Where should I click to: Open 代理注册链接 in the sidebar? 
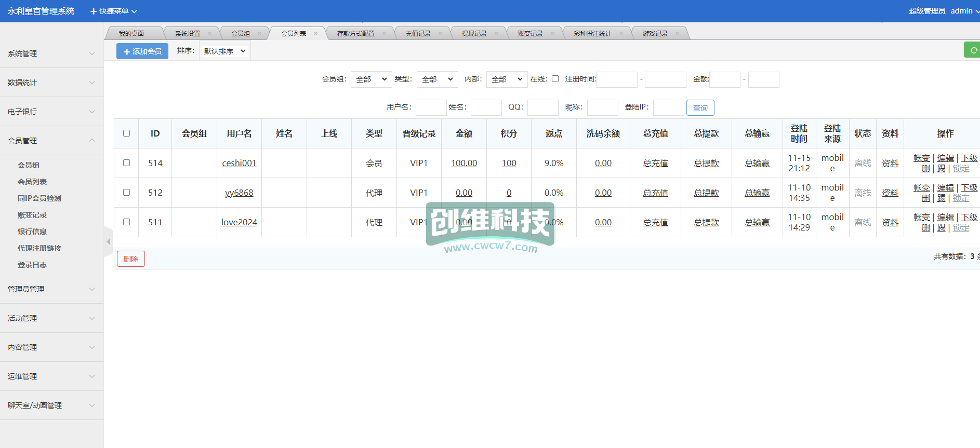click(39, 248)
